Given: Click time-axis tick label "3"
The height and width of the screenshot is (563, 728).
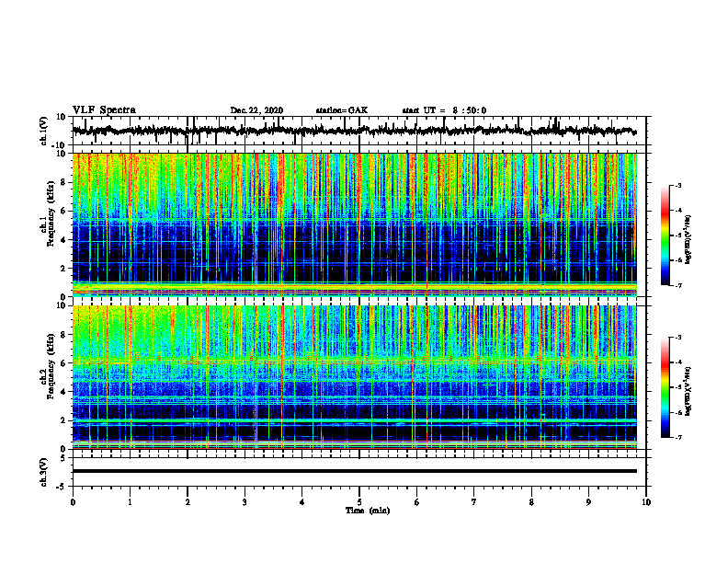Looking at the screenshot, I should 245,502.
